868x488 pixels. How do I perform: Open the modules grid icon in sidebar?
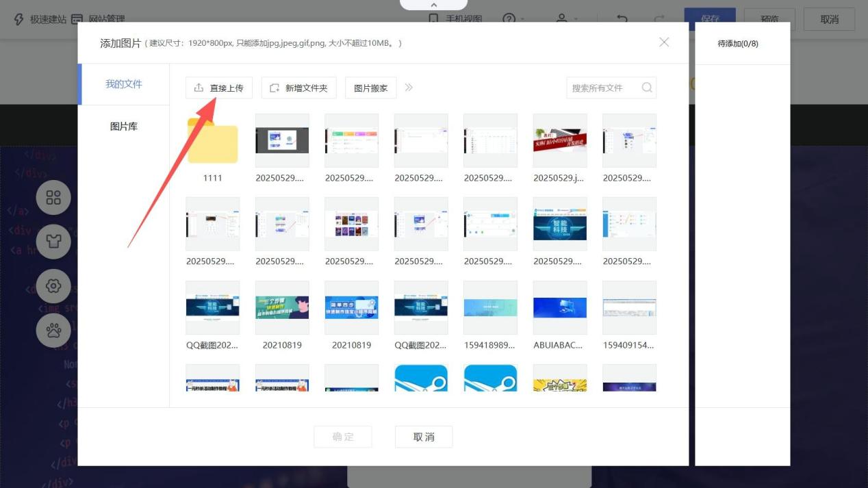(x=53, y=198)
